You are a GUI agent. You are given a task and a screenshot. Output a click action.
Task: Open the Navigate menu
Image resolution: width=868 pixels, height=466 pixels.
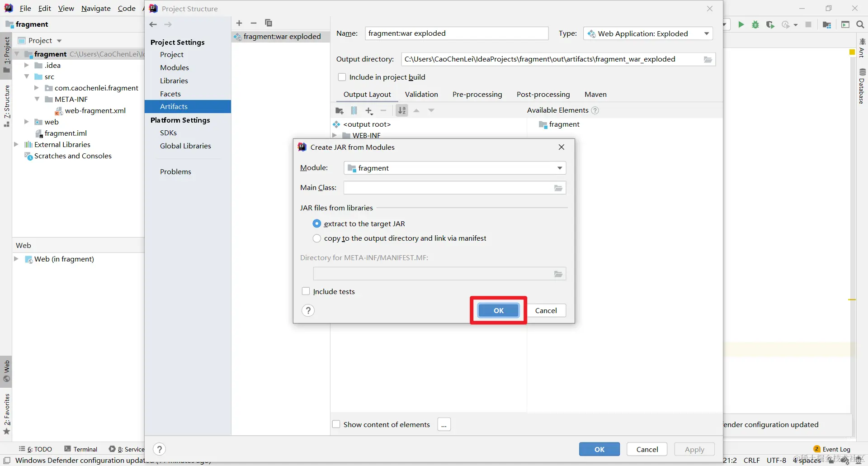[96, 8]
